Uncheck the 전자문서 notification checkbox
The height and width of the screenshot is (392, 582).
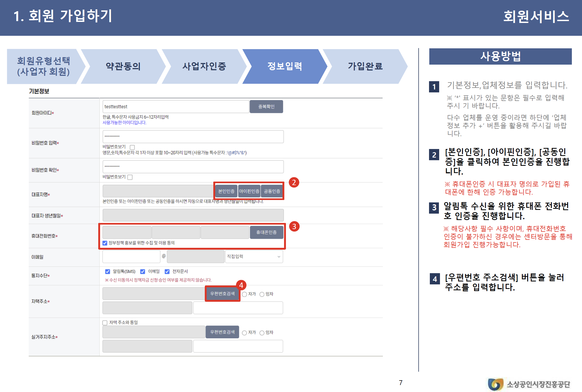click(x=167, y=272)
